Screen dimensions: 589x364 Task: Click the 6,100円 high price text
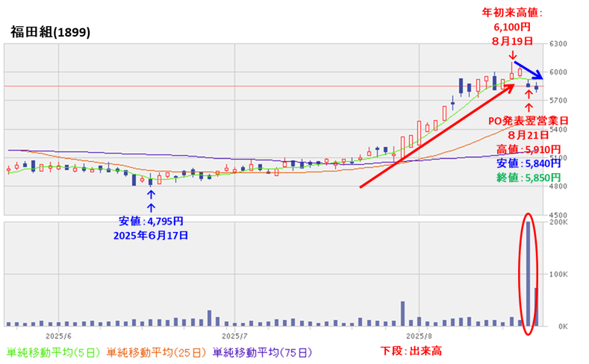512,27
